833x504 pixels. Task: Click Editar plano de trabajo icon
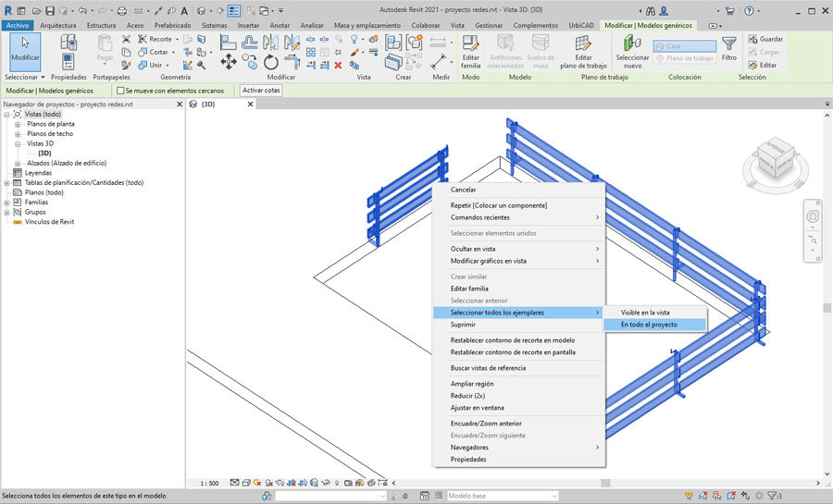coord(582,51)
